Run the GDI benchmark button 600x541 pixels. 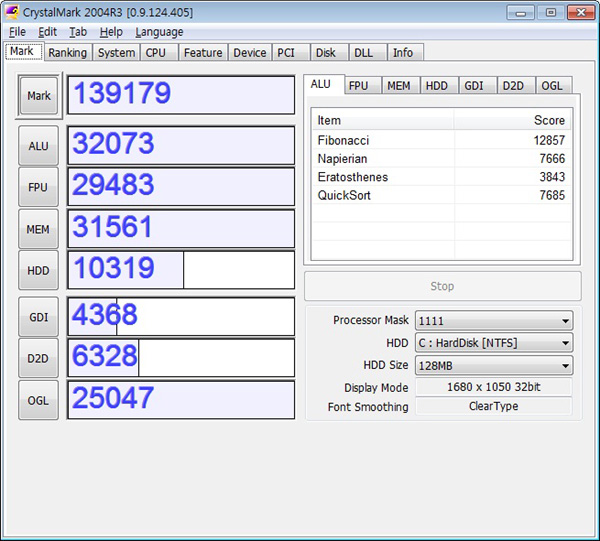tap(39, 317)
